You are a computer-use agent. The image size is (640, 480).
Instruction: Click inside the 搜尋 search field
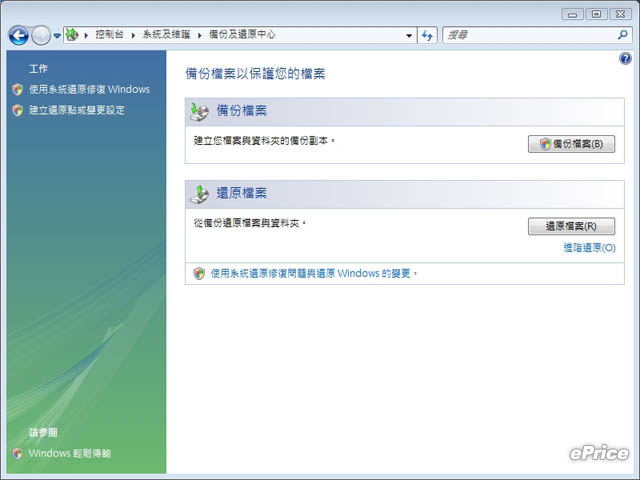529,36
